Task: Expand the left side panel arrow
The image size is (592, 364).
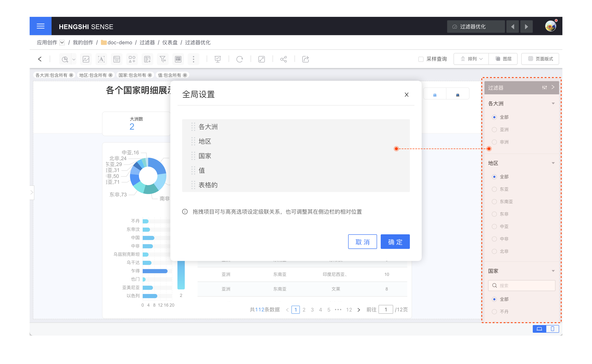Action: 32,192
